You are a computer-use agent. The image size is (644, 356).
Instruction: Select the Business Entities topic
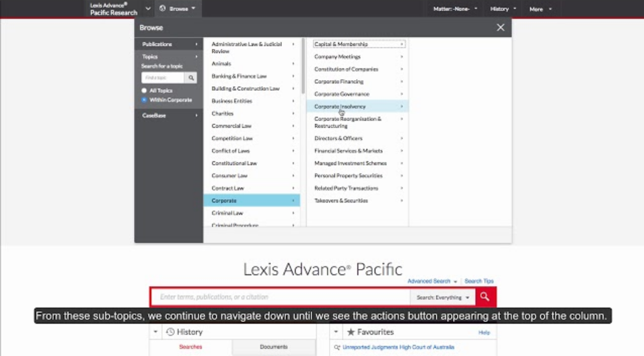pyautogui.click(x=252, y=101)
